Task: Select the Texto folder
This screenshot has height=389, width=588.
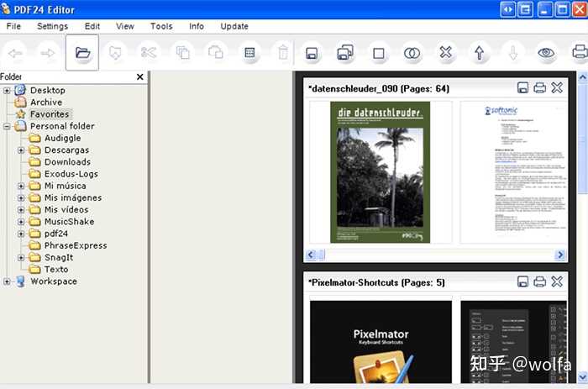Action: tap(56, 270)
